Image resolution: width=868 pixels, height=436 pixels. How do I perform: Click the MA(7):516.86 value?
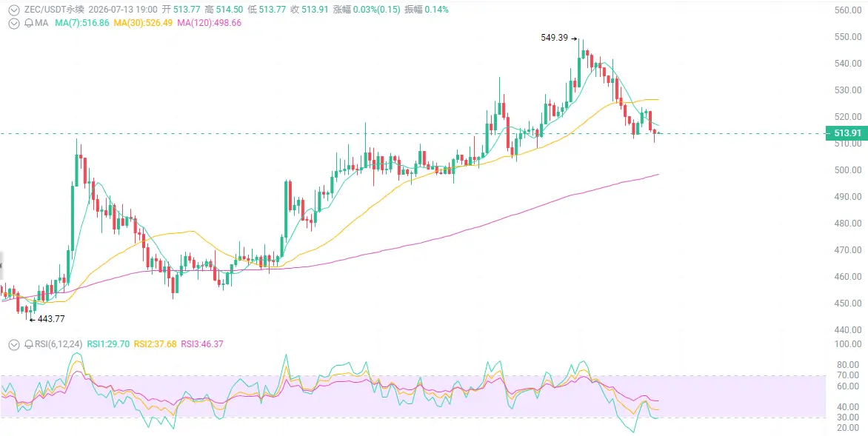(82, 23)
